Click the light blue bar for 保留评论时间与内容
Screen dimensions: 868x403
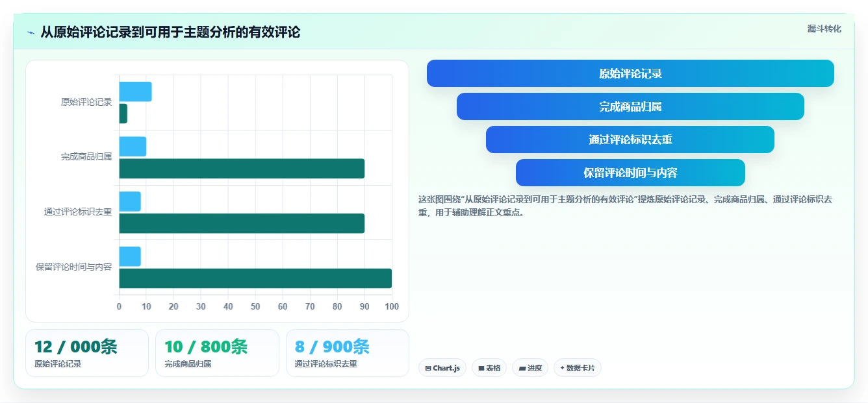coord(130,256)
